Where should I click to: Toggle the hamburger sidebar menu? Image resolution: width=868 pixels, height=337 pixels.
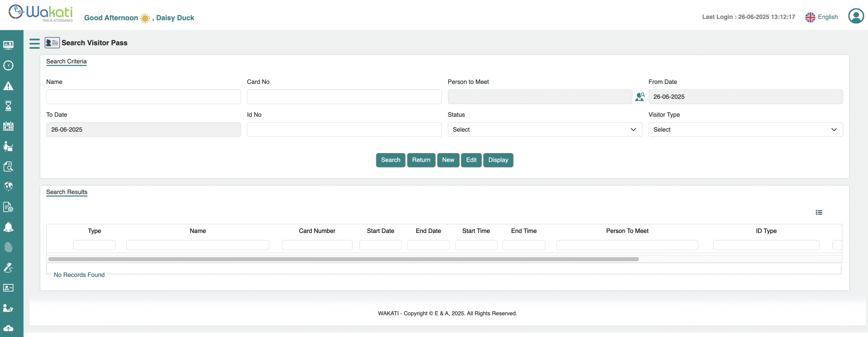(35, 43)
